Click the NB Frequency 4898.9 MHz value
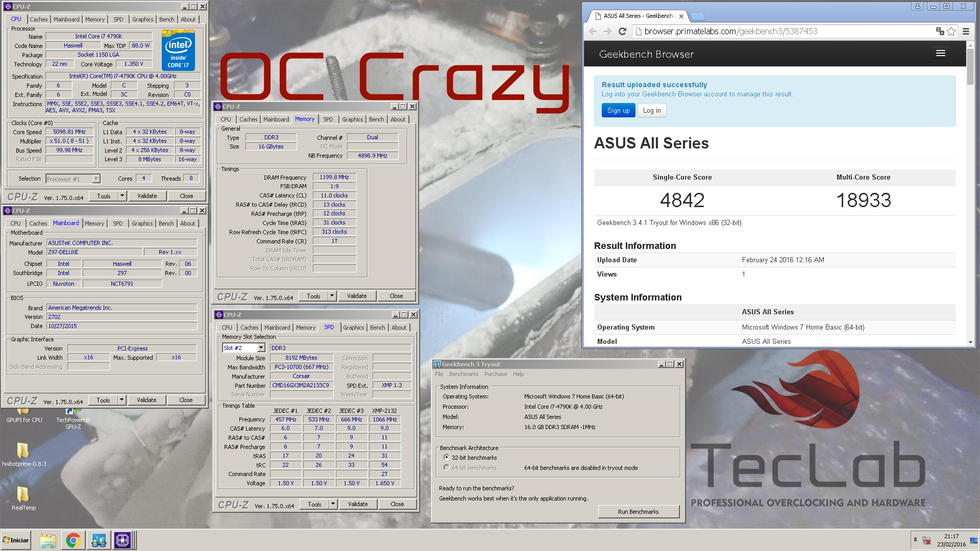The image size is (980, 551). coord(373,156)
